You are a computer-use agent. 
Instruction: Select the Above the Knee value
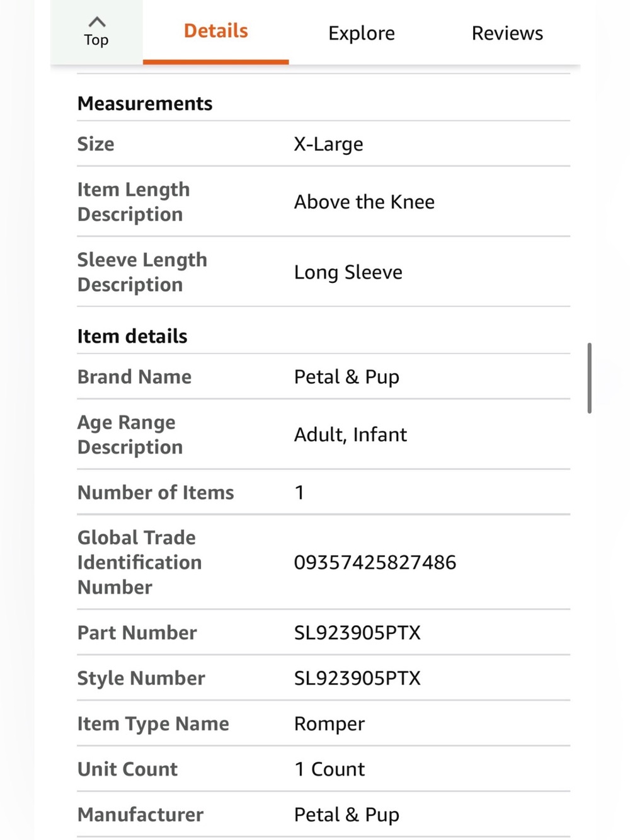tap(364, 202)
